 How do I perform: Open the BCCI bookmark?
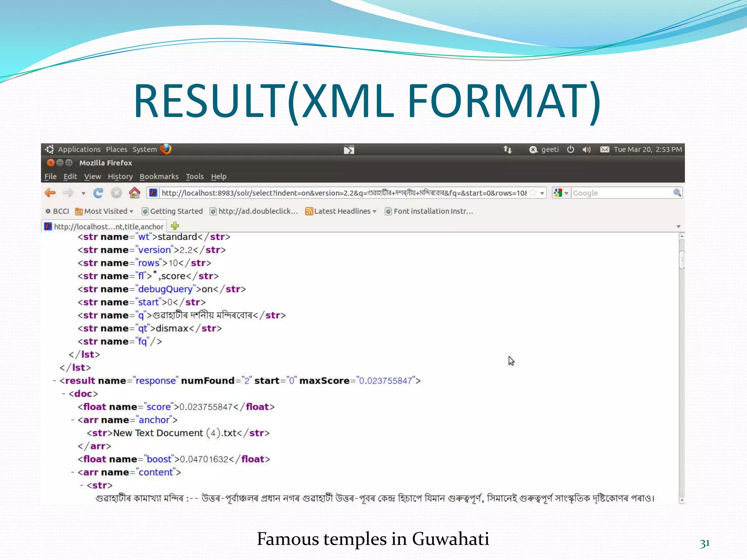[x=57, y=211]
